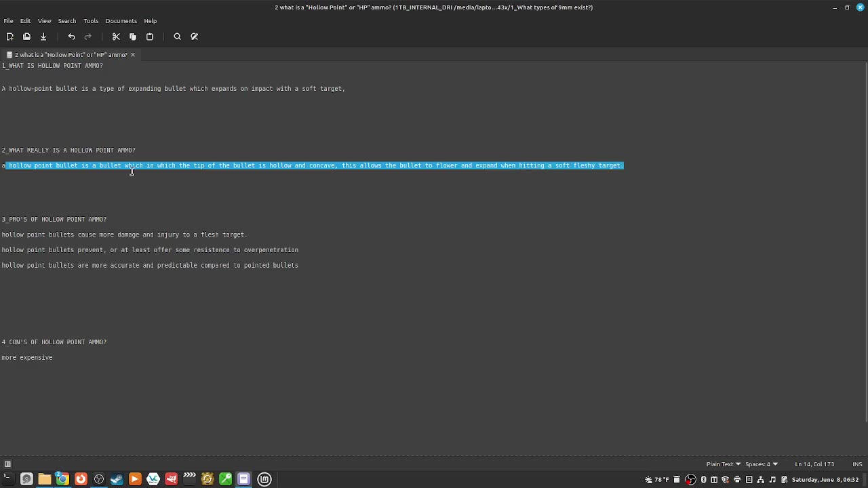The image size is (868, 488).
Task: Cut the selected text with scissors icon
Action: tap(116, 37)
